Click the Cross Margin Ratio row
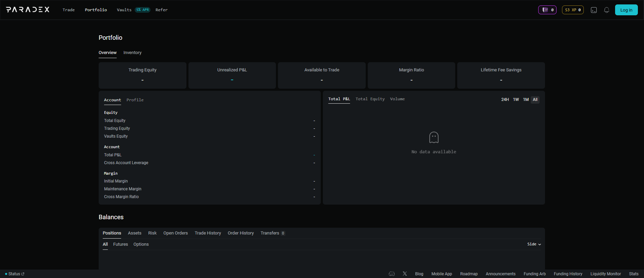The image size is (644, 278). tap(210, 197)
